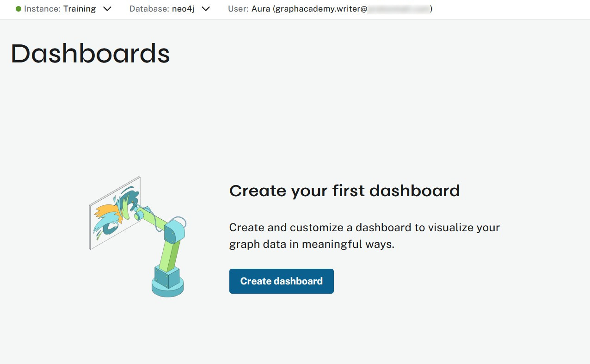Image resolution: width=590 pixels, height=364 pixels.
Task: Click the dashboard description text
Action: point(364,235)
